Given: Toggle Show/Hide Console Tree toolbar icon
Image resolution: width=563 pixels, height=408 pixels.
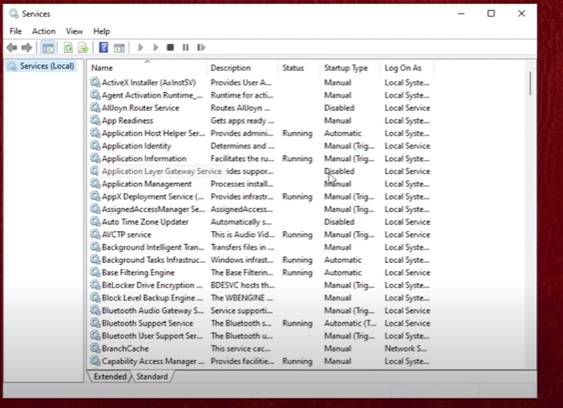Looking at the screenshot, I should point(48,47).
